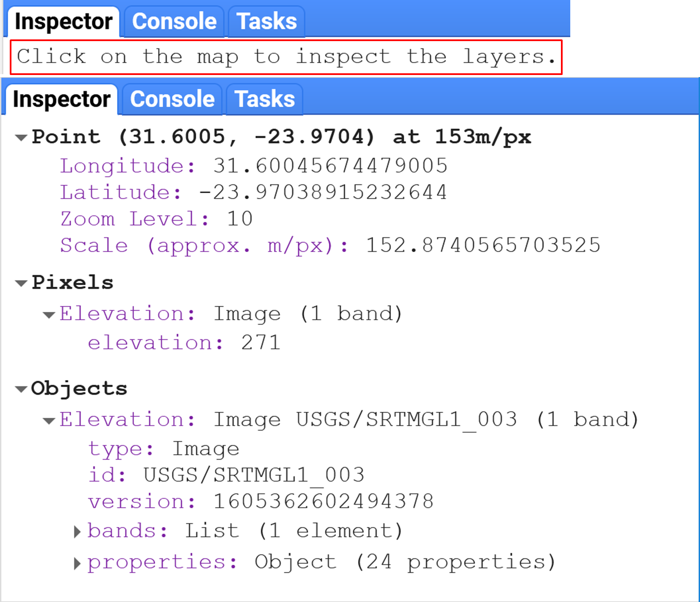Collapse the Pixels section arrow
This screenshot has height=602, width=700.
tap(21, 283)
